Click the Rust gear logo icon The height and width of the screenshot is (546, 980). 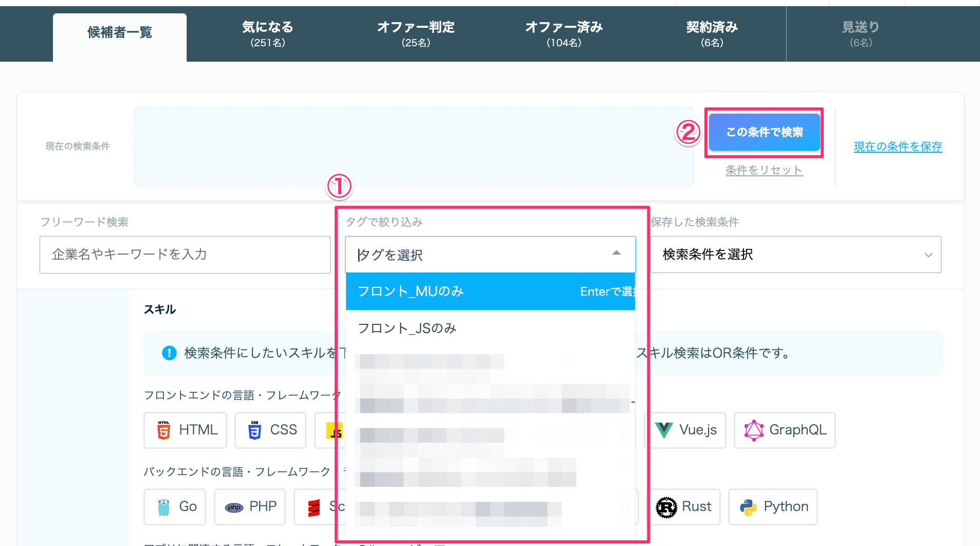click(666, 507)
